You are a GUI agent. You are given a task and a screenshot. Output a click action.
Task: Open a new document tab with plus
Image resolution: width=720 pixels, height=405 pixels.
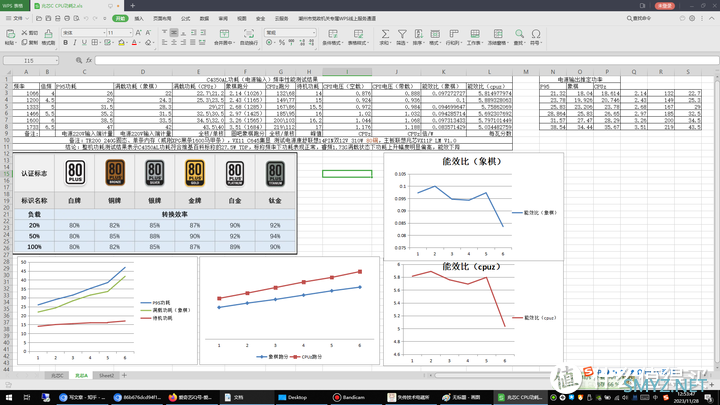133,6
